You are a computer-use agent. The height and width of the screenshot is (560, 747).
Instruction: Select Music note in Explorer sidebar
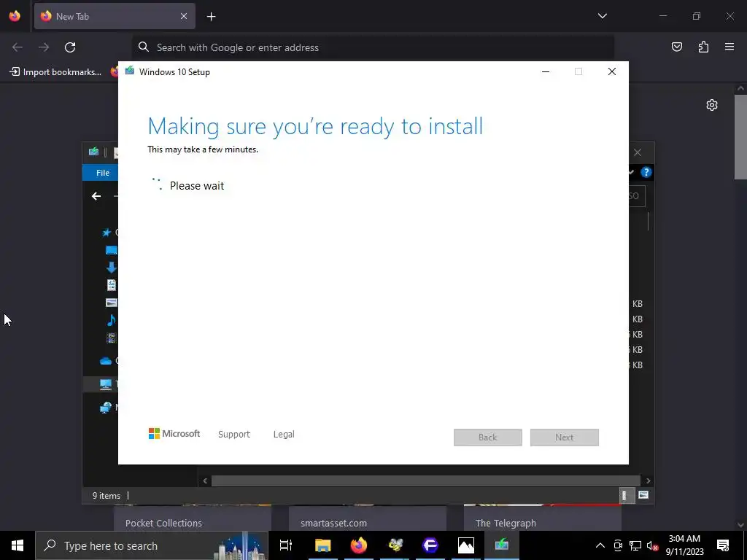(112, 319)
